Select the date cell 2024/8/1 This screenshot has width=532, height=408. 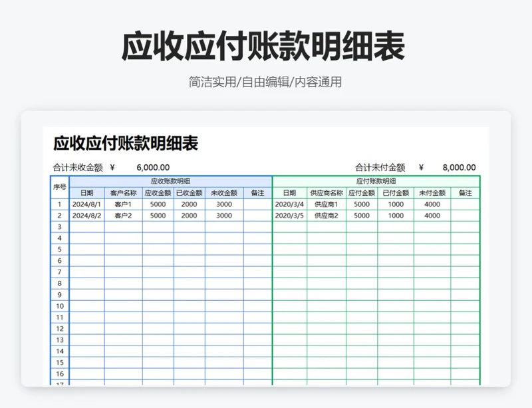coord(87,204)
